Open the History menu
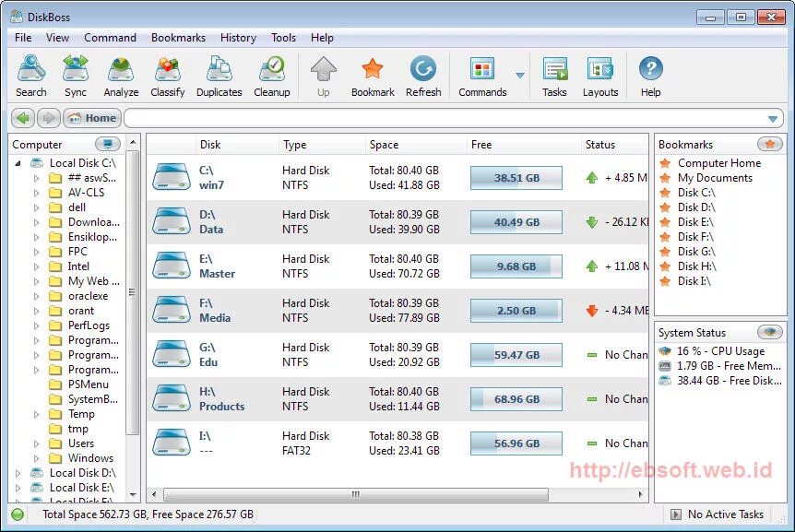 tap(238, 38)
